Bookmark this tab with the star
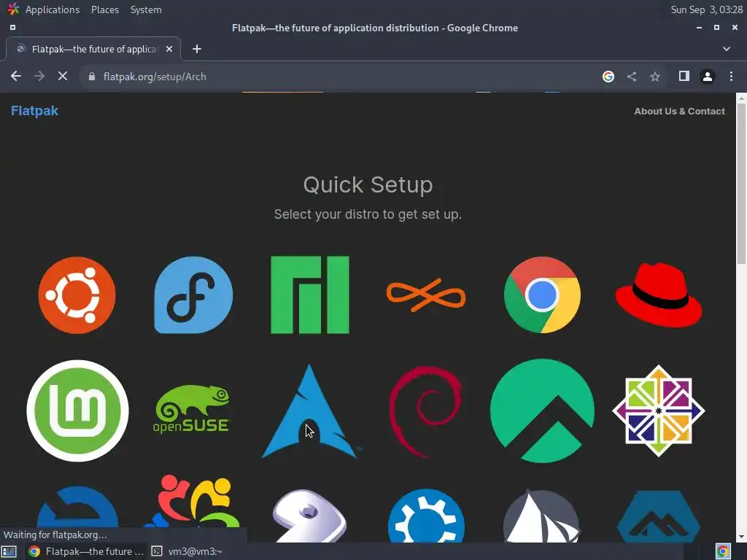The image size is (747, 560). click(655, 76)
